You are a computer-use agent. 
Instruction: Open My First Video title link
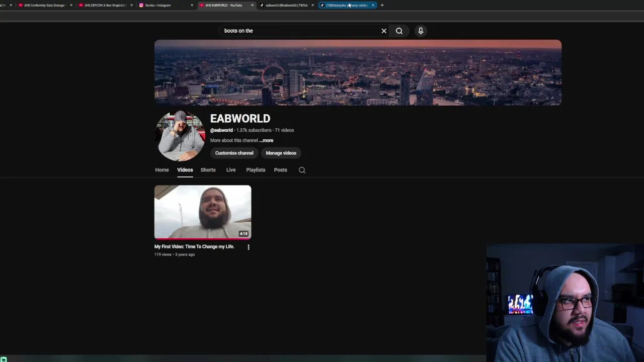194,246
